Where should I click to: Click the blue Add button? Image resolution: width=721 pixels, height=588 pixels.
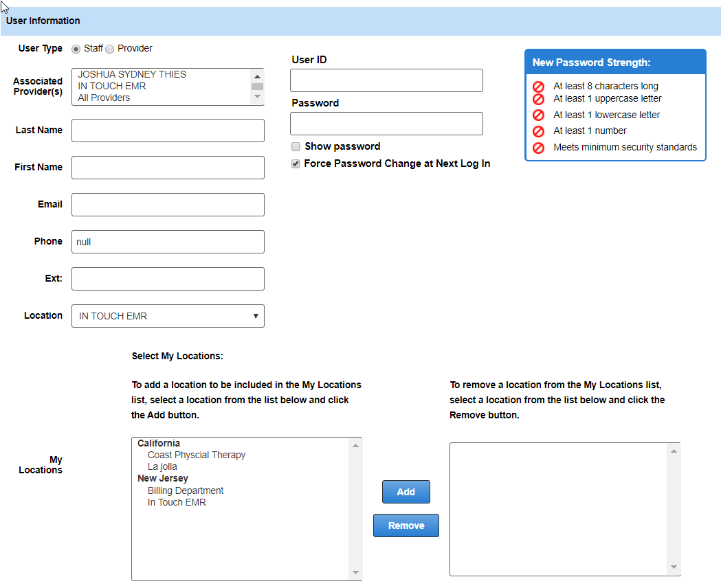click(406, 492)
